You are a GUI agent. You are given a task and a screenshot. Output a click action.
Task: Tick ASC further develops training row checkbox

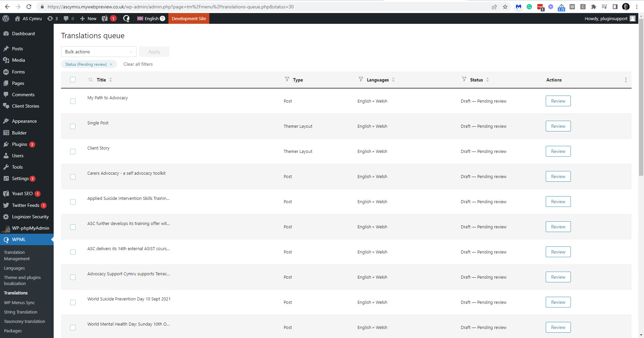tap(73, 227)
